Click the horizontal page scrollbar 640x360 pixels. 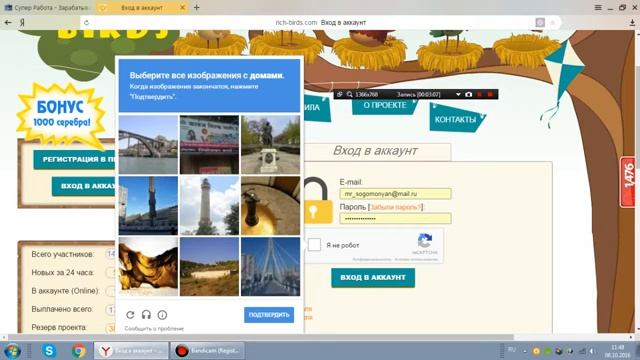(261, 338)
